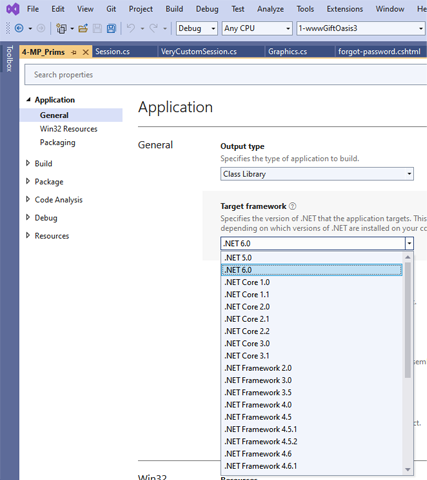Screen dimensions: 427x480
Task: Choose .NET Core 1.0
Action: pyautogui.click(x=312, y=282)
